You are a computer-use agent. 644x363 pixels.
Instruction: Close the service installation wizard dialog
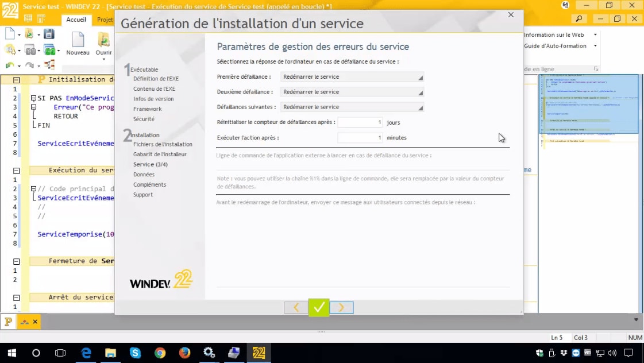click(x=511, y=15)
